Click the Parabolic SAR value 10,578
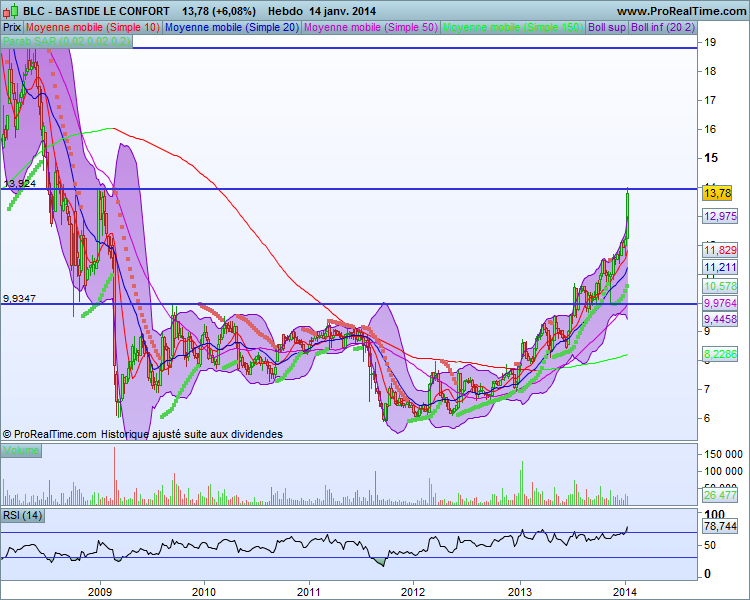The height and width of the screenshot is (600, 750). [x=720, y=286]
